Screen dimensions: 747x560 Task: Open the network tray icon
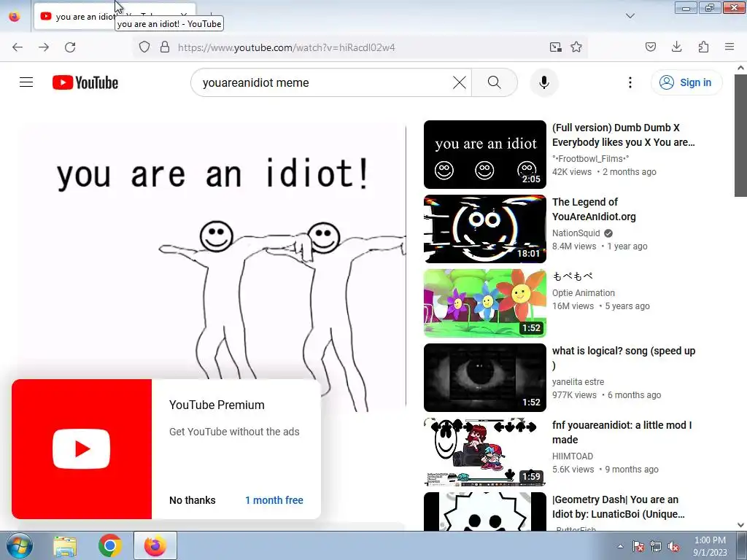click(x=656, y=547)
